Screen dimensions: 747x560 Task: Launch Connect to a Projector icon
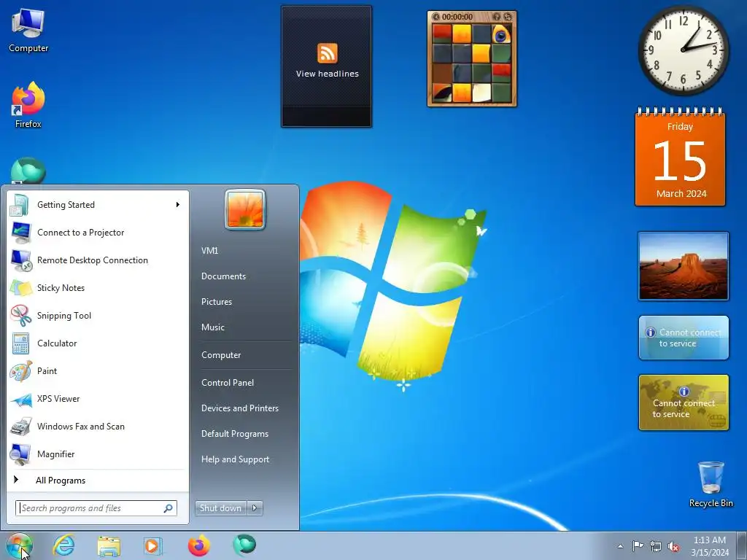pos(20,233)
